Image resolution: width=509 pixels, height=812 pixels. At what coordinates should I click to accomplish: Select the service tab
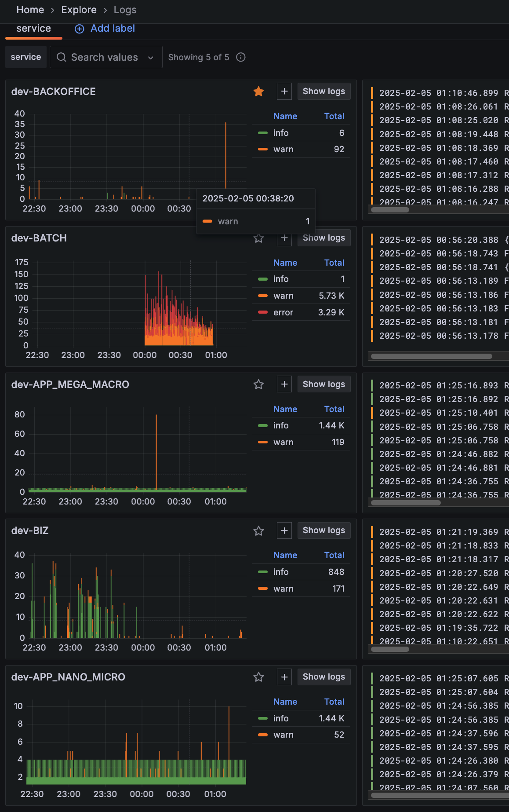(x=34, y=29)
